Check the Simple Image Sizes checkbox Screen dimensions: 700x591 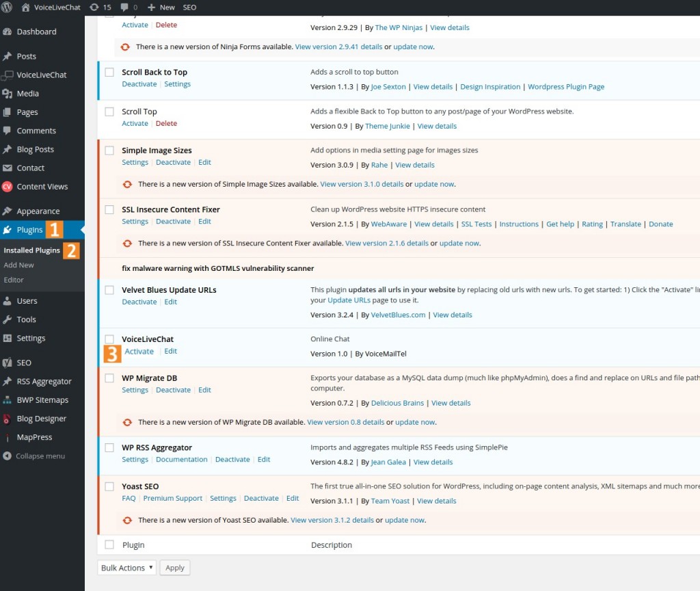tap(109, 150)
